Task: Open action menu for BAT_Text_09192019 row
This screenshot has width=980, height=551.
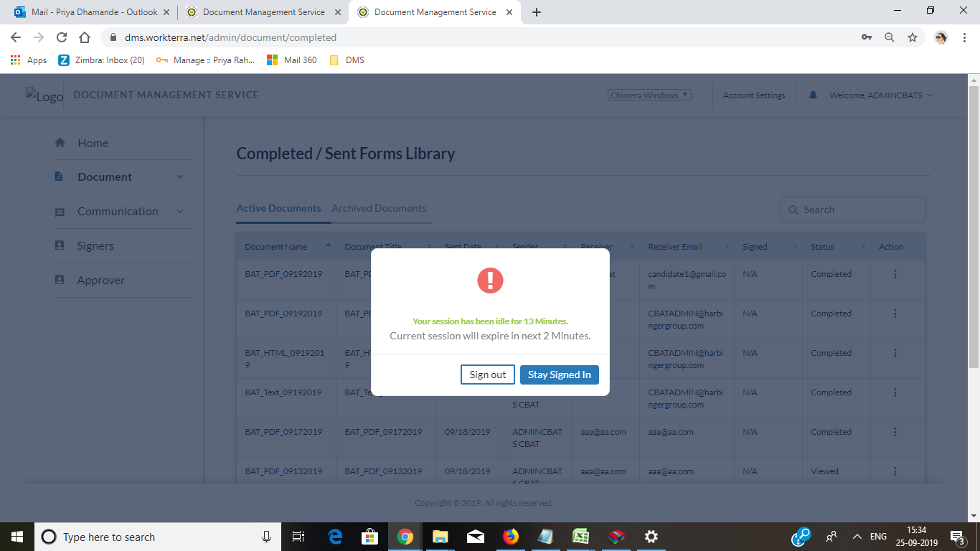Action: (x=895, y=392)
